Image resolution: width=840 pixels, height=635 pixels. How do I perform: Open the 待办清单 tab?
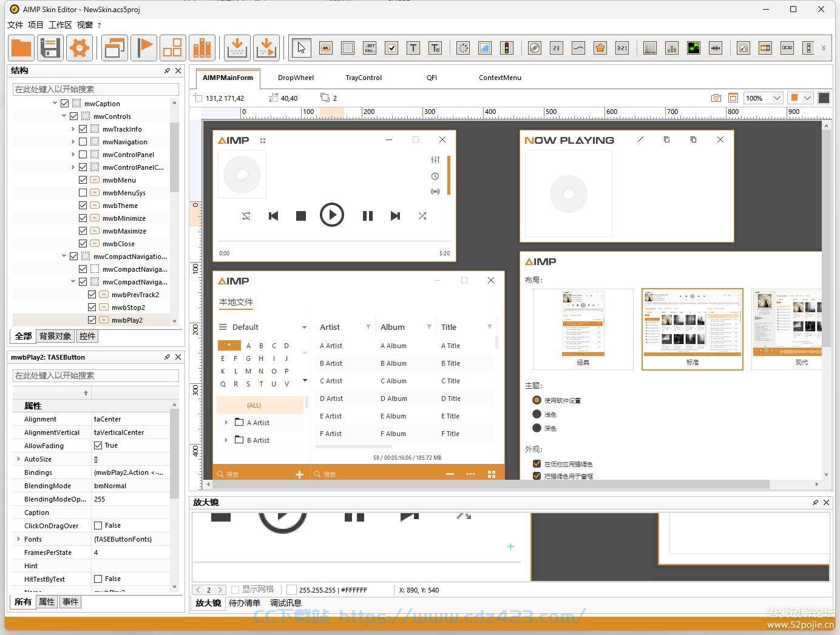click(x=245, y=603)
